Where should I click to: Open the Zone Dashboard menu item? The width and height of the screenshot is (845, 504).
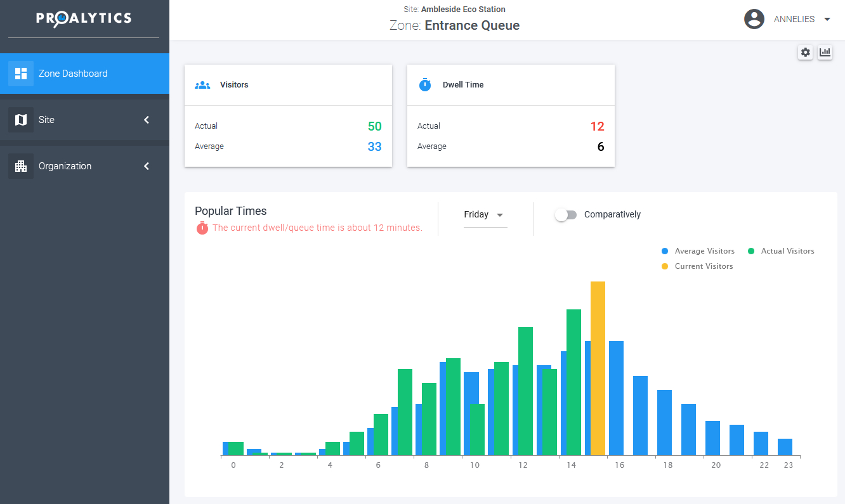[x=84, y=74]
